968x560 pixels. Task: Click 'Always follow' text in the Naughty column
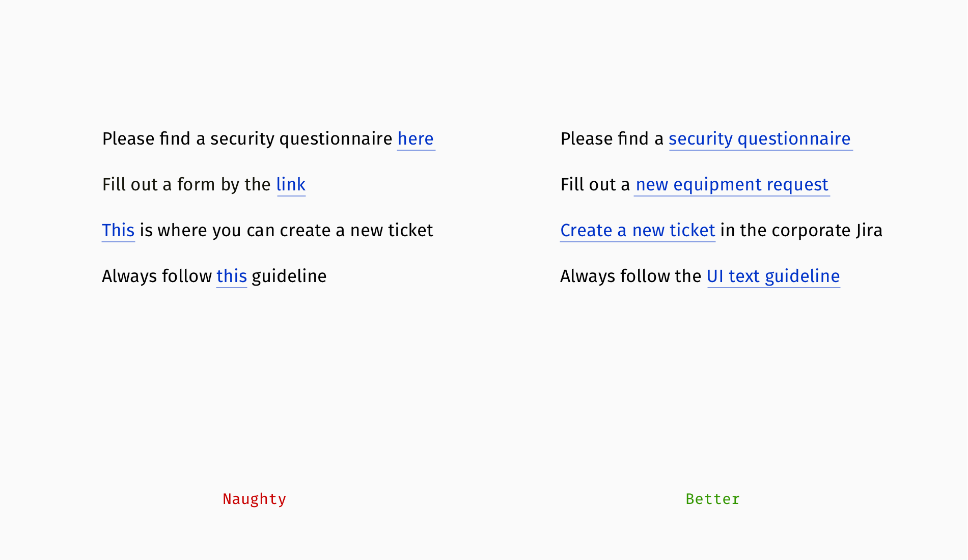click(x=157, y=276)
